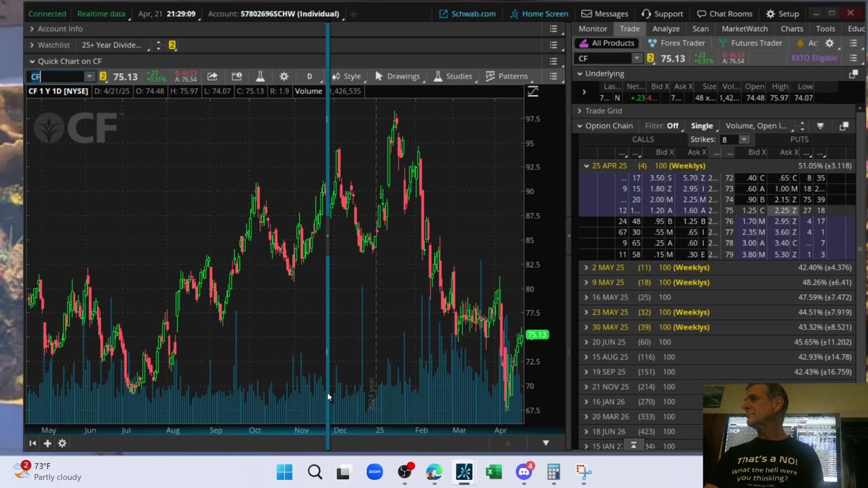Expand the Watchlist section
868x488 pixels.
click(x=32, y=45)
